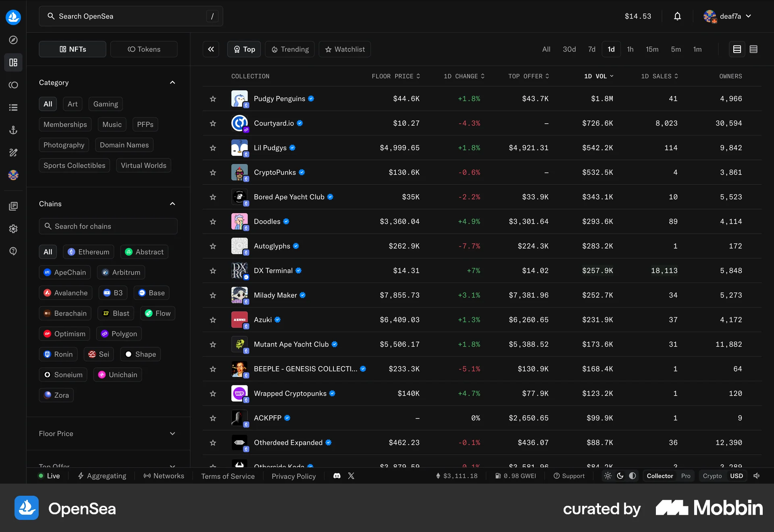Collapse the Category filter section
The width and height of the screenshot is (774, 532).
[173, 82]
